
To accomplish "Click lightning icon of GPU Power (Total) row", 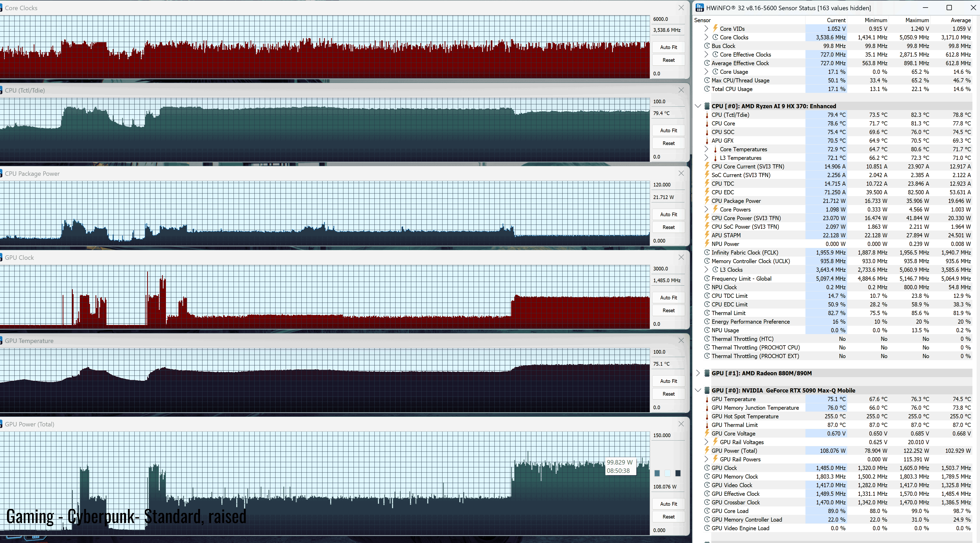I will tap(707, 451).
